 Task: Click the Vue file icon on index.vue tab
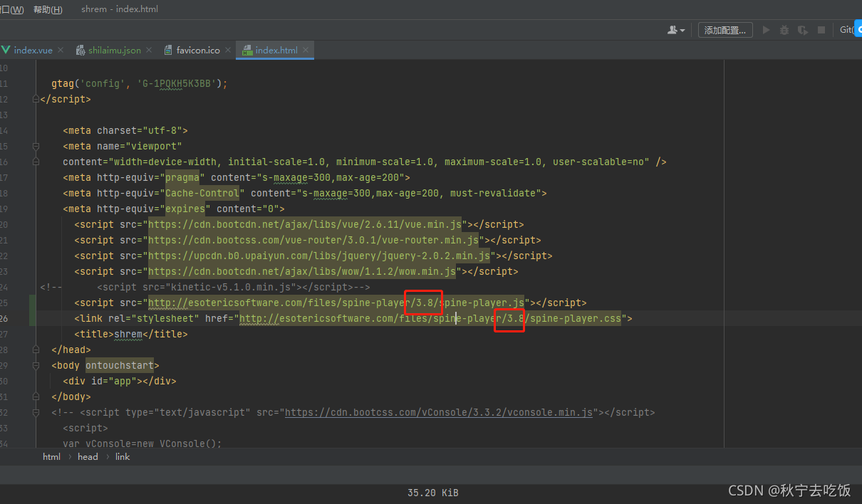tap(6, 51)
